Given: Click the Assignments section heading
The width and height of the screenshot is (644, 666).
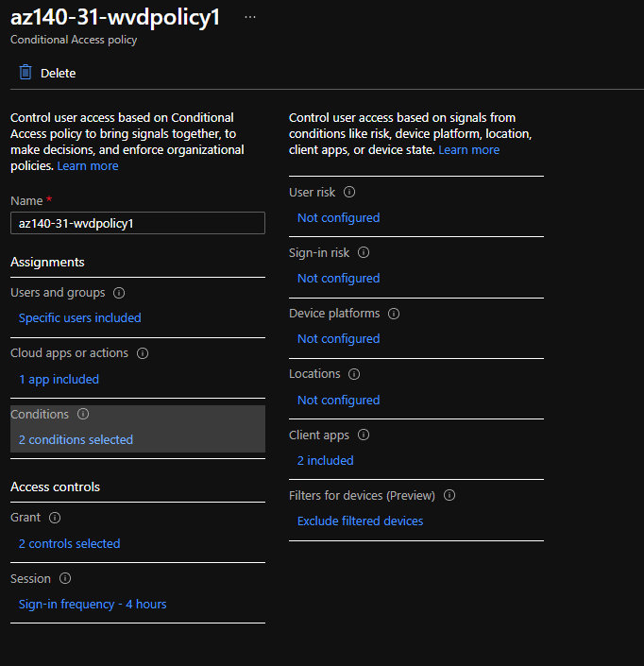Looking at the screenshot, I should 47,262.
